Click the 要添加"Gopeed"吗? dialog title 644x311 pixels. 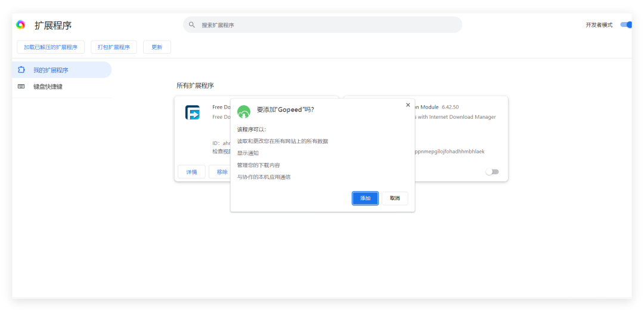click(286, 109)
